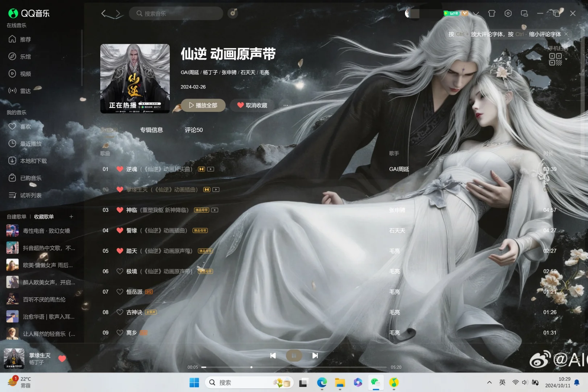Image resolution: width=588 pixels, height=392 pixels.
Task: Open the 试听列表 listening list
Action: 25,195
